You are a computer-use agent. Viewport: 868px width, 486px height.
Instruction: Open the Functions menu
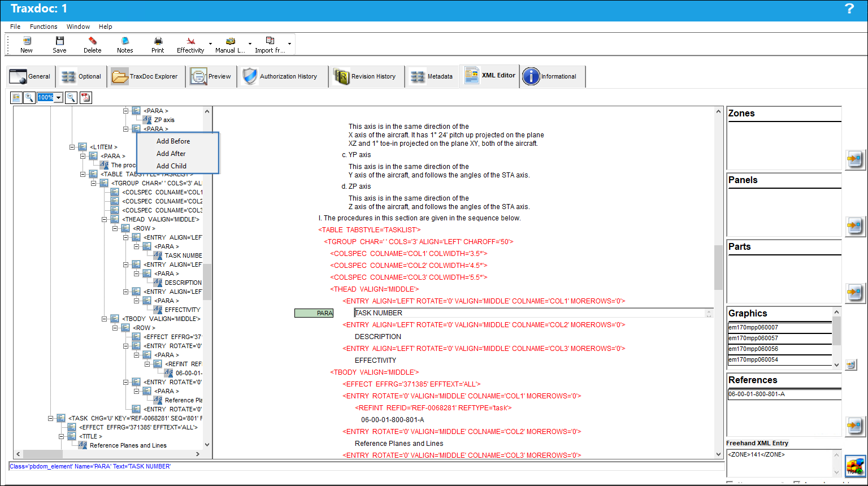[x=44, y=27]
